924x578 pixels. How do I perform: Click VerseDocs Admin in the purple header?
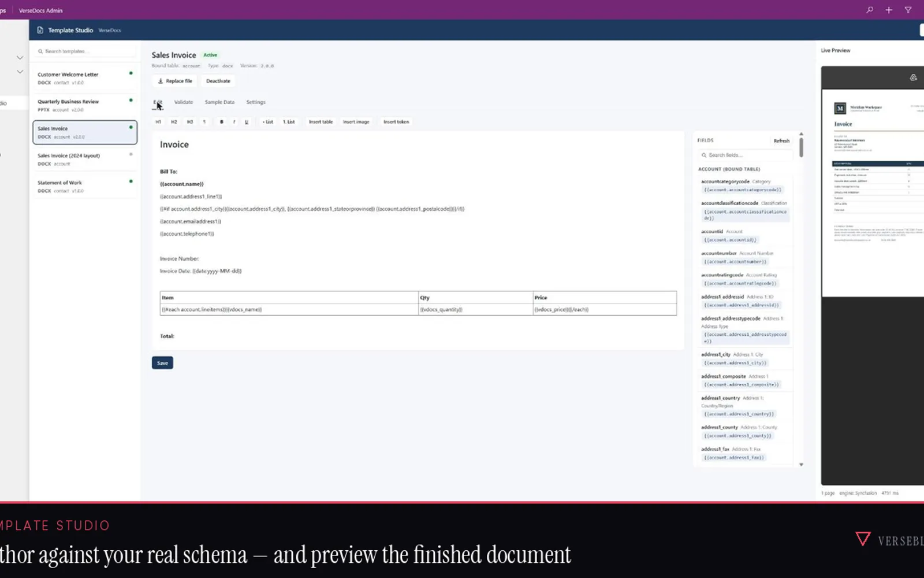click(40, 10)
